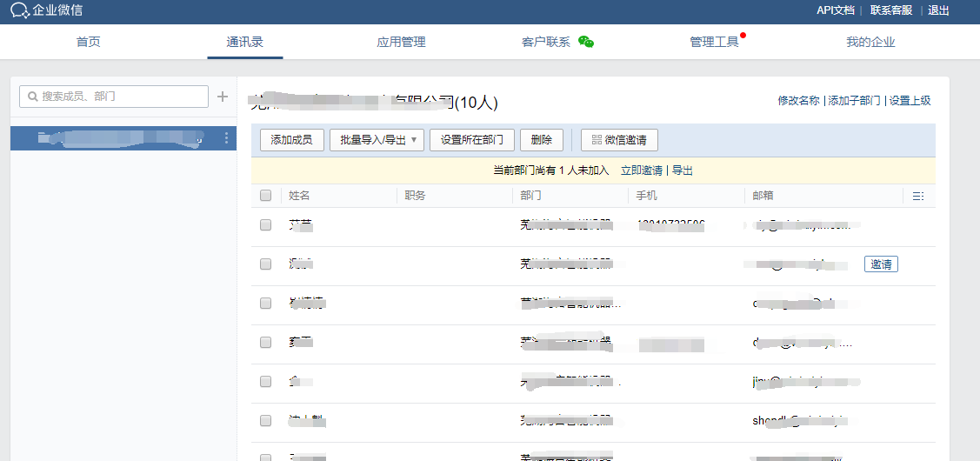Click the column settings icon in table header

(x=917, y=197)
